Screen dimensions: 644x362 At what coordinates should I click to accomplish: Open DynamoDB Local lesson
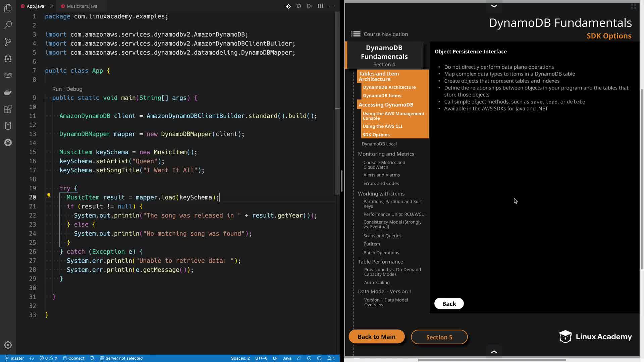379,144
